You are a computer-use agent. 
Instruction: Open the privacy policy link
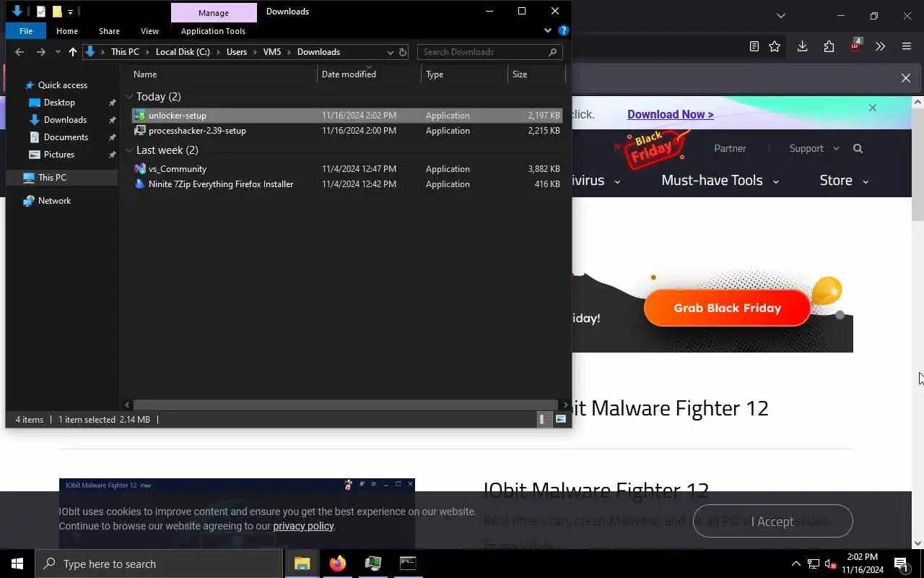pos(303,526)
